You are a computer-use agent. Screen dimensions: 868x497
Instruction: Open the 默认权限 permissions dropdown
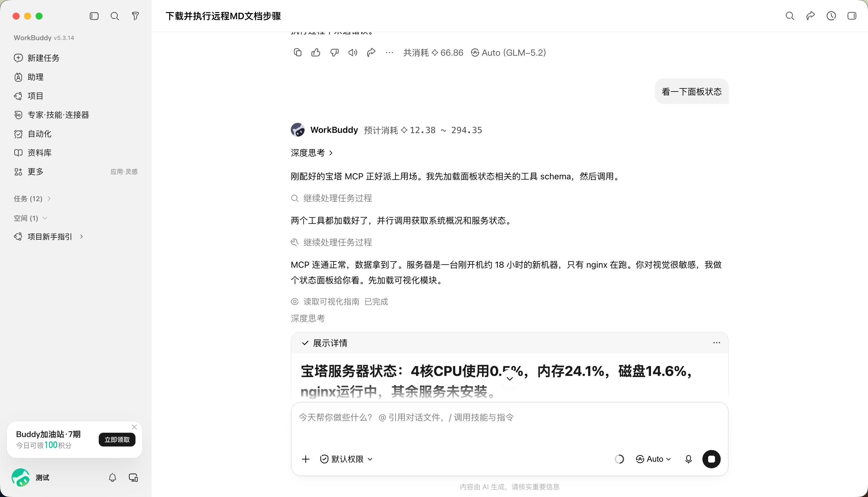pyautogui.click(x=346, y=459)
